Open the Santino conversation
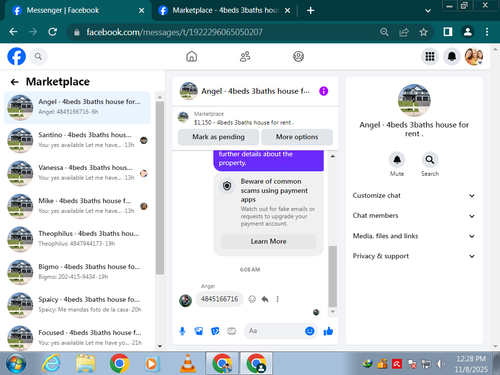 tap(77, 140)
